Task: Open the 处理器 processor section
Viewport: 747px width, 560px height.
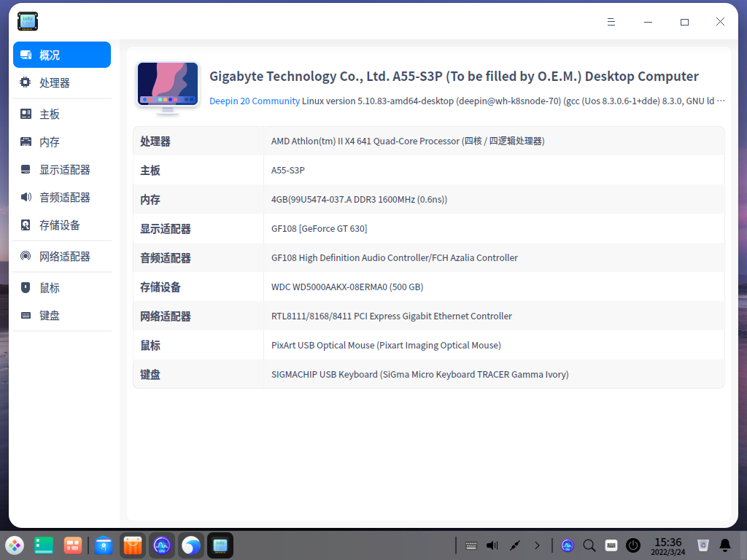Action: (x=62, y=83)
